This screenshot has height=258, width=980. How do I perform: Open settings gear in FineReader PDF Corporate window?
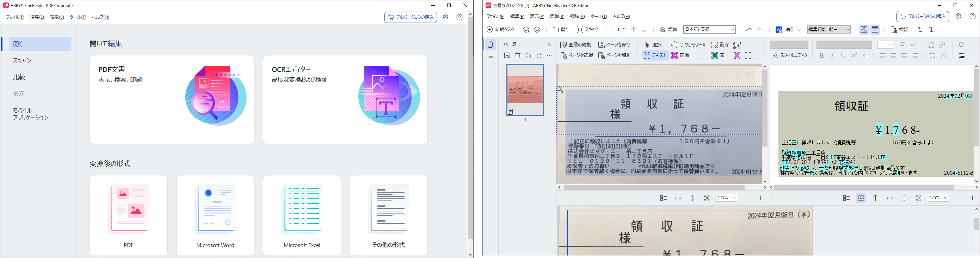445,18
